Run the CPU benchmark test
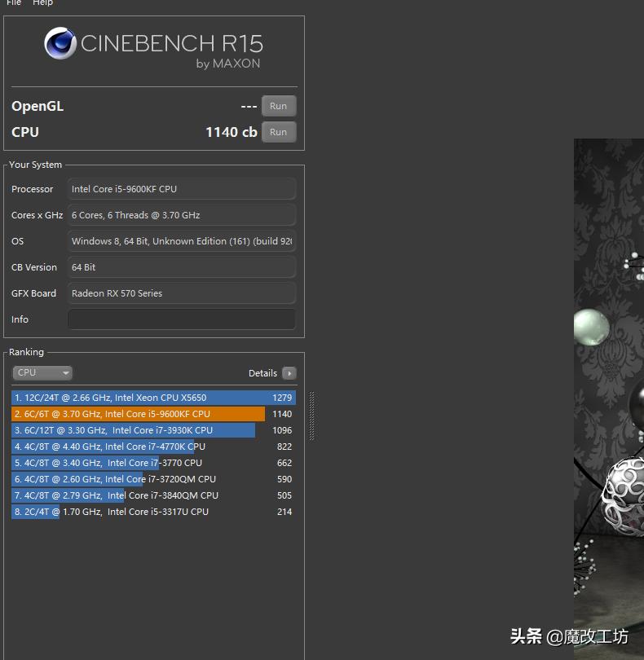The image size is (644, 660). (278, 132)
